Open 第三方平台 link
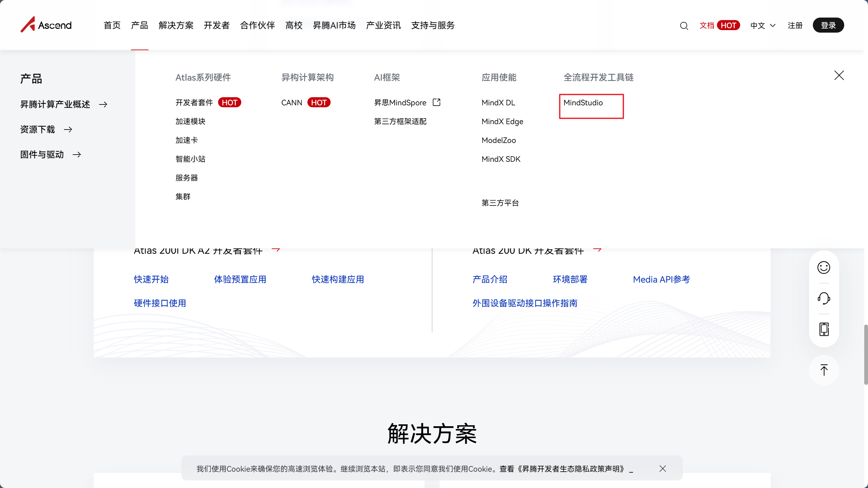This screenshot has width=868, height=488. tap(500, 203)
